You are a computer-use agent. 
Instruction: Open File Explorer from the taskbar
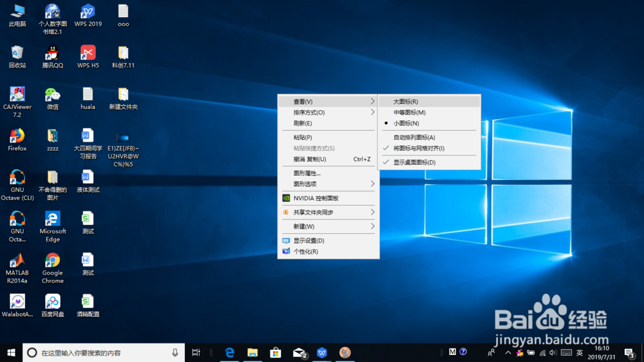252,352
